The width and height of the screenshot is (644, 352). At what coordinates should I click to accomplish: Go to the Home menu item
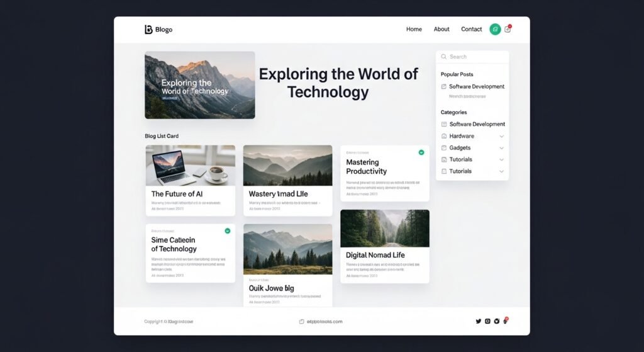coord(414,30)
